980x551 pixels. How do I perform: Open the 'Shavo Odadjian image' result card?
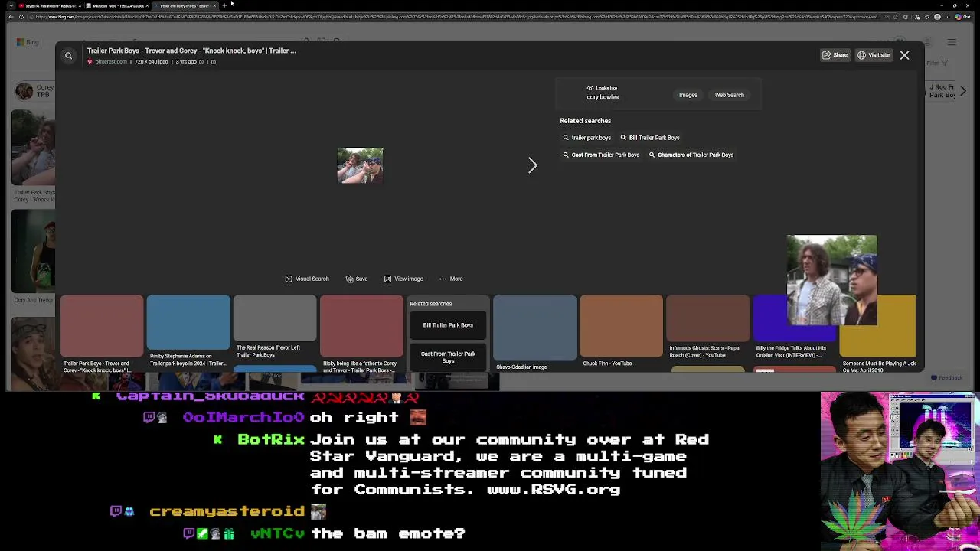[534, 332]
